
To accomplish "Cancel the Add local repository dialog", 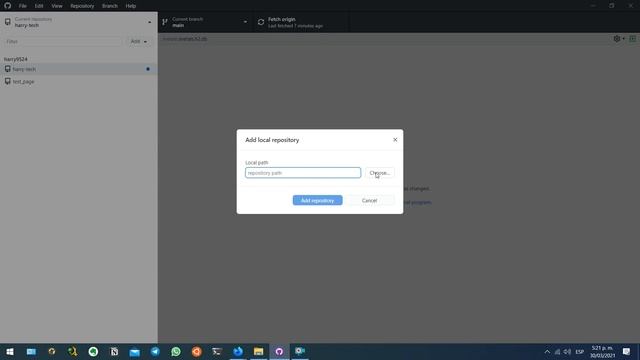I will [369, 200].
